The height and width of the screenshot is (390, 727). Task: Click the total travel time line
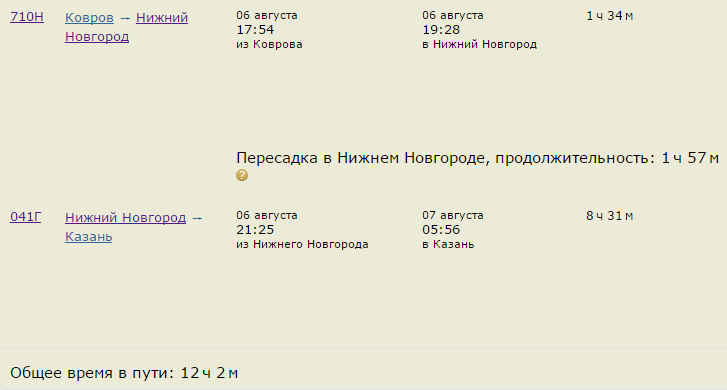(124, 373)
